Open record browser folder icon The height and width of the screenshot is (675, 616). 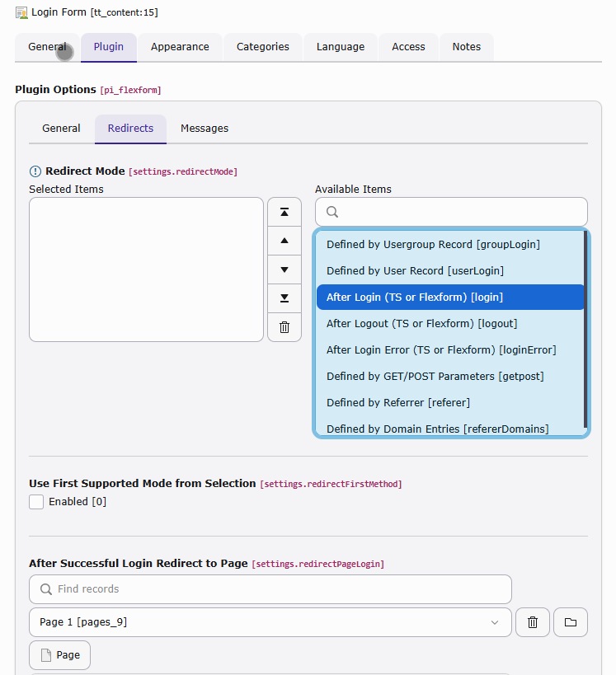[571, 622]
